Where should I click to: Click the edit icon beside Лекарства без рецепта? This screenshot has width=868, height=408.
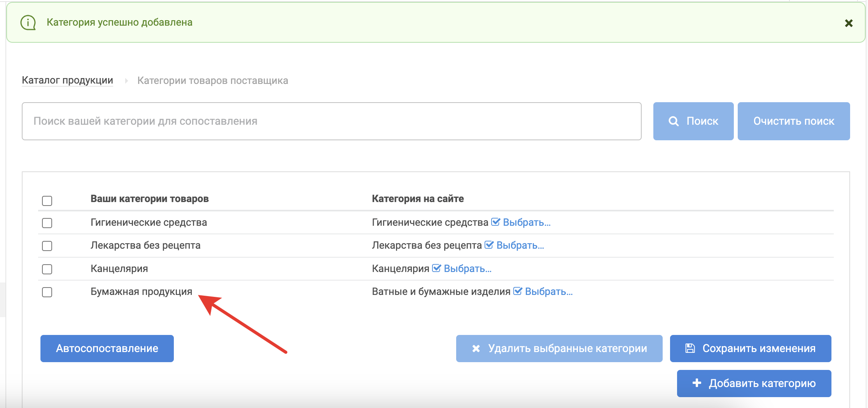click(489, 245)
